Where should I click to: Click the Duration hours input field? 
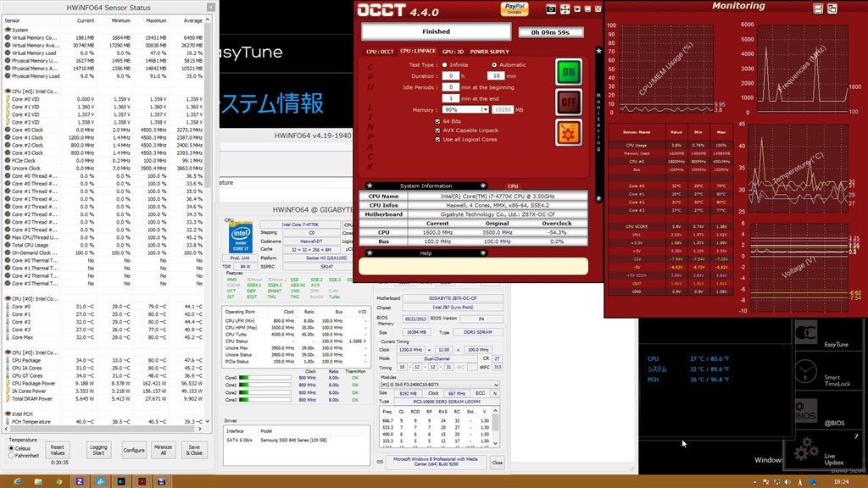point(451,75)
